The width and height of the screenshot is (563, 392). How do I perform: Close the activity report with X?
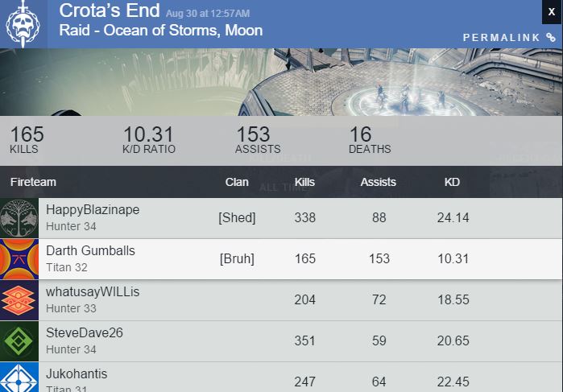[552, 12]
